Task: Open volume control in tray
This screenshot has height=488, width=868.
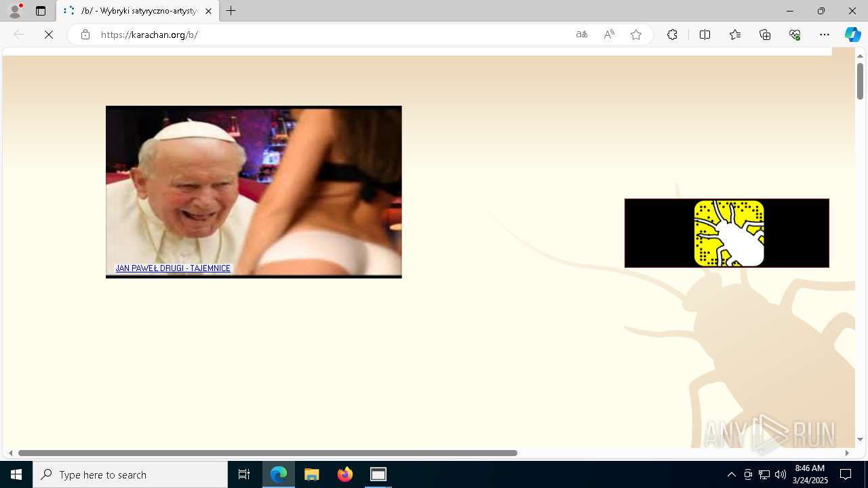Action: 781,474
